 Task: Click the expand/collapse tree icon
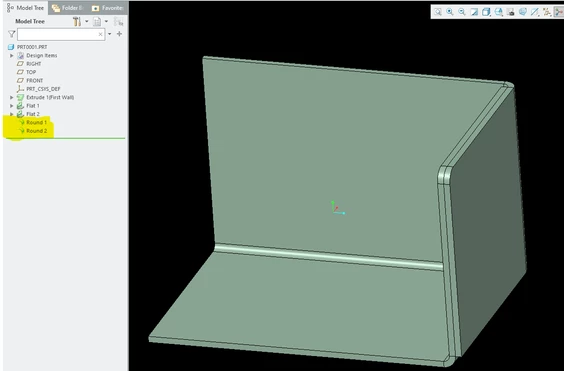pyautogui.click(x=119, y=22)
